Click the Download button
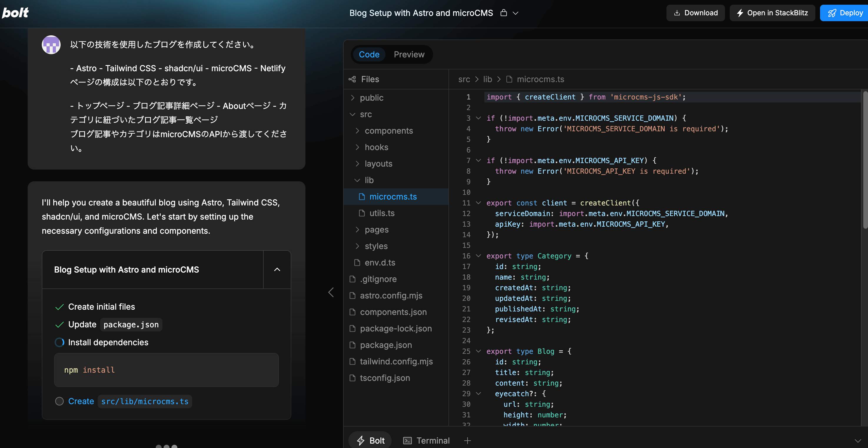The image size is (868, 448). coord(696,13)
